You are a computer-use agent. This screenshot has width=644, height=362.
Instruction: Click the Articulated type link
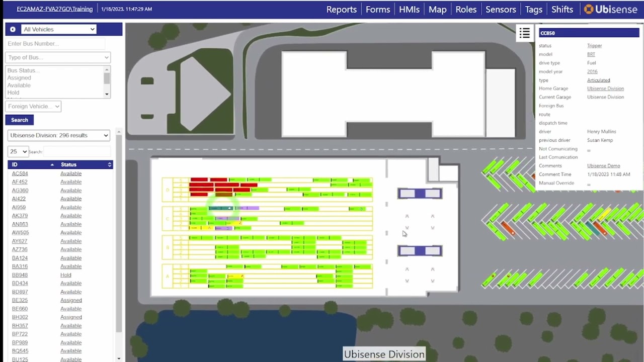(x=599, y=80)
